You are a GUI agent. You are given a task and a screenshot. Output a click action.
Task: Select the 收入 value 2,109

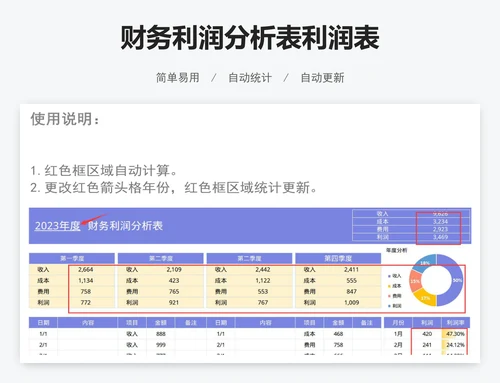(174, 269)
